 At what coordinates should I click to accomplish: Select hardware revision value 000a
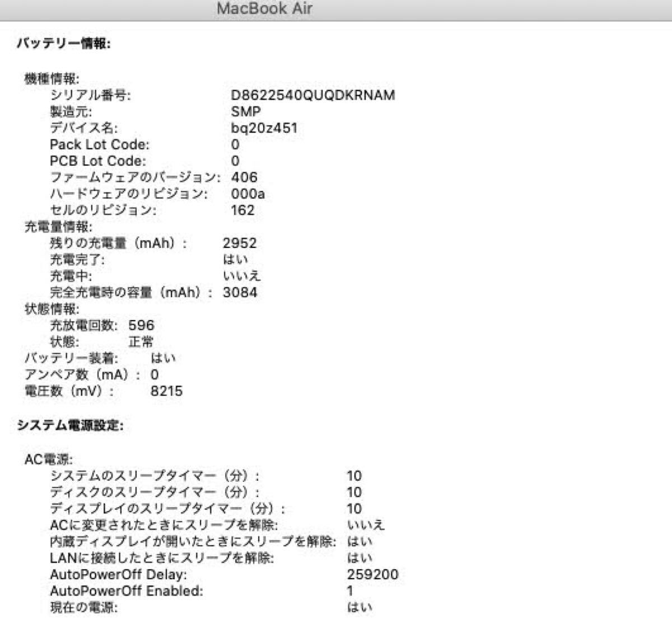(x=248, y=194)
